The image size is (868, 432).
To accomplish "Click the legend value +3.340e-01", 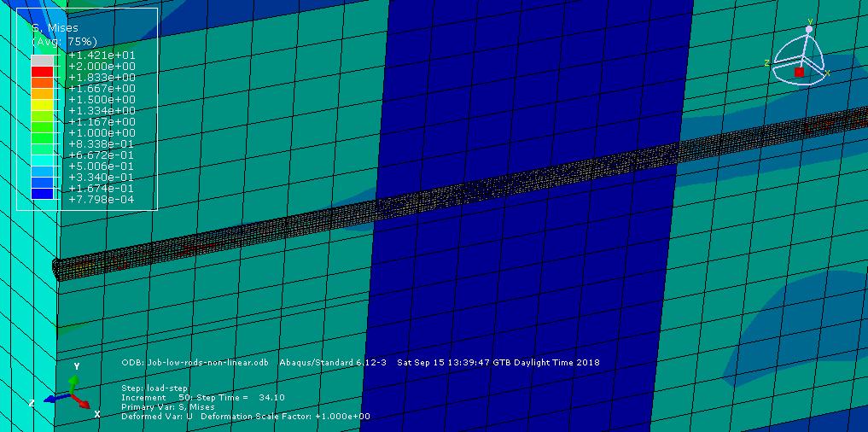I will (102, 178).
